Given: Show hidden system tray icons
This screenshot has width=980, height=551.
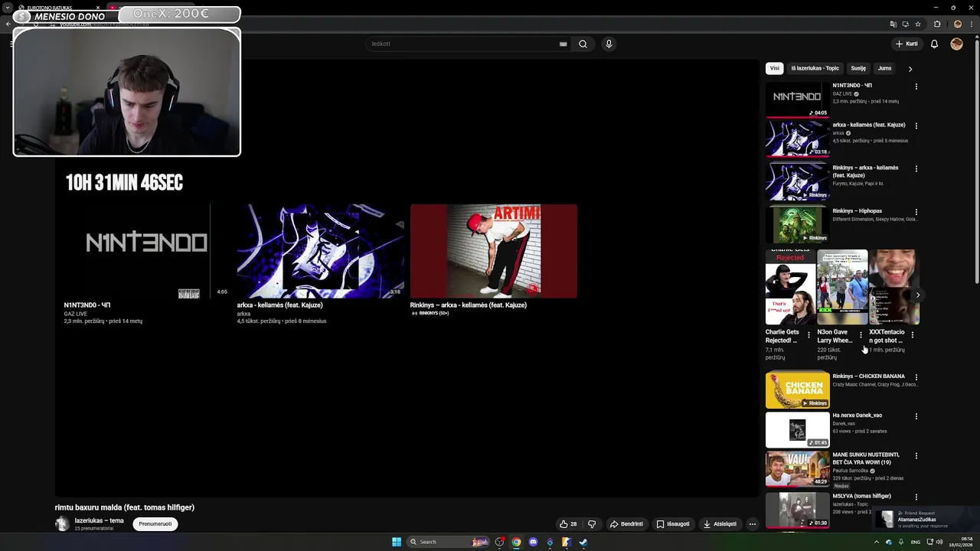Looking at the screenshot, I should 877,542.
